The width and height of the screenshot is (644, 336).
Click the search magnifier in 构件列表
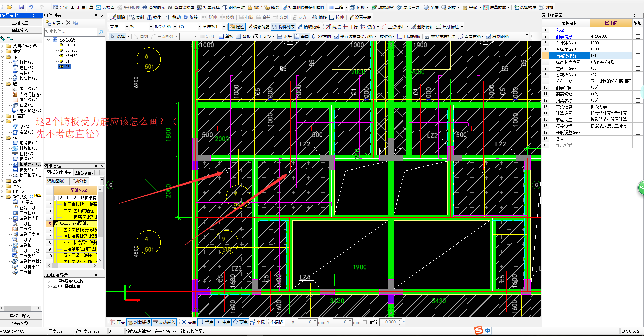[x=101, y=32]
